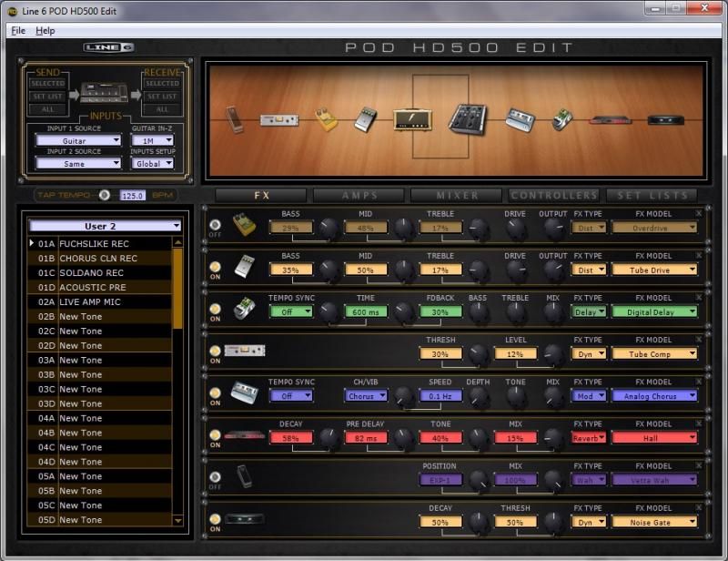Open the Input 1 Source Guitar dropdown
Screen dimensions: 728x561
click(78, 140)
